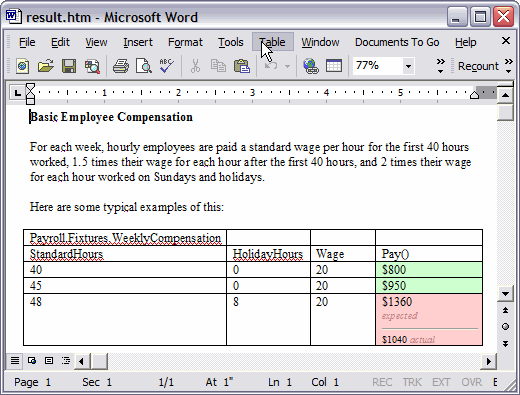The width and height of the screenshot is (520, 395).
Task: Expand the Recount toolbar options chevron
Action: 509,66
